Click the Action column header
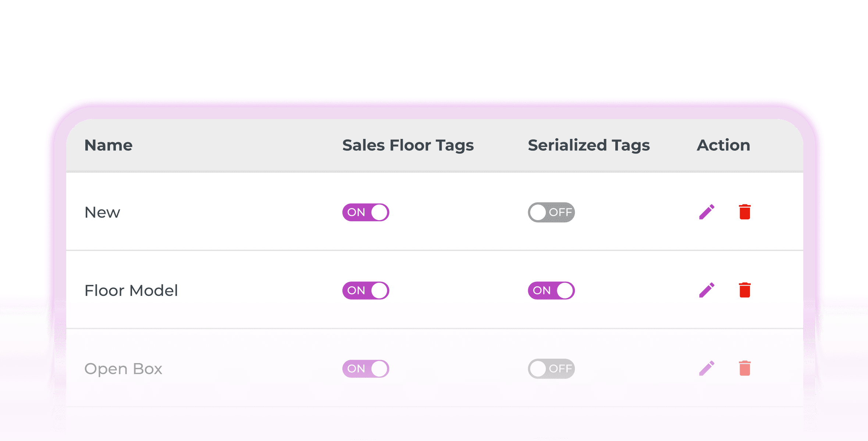Image resolution: width=868 pixels, height=441 pixels. [723, 145]
